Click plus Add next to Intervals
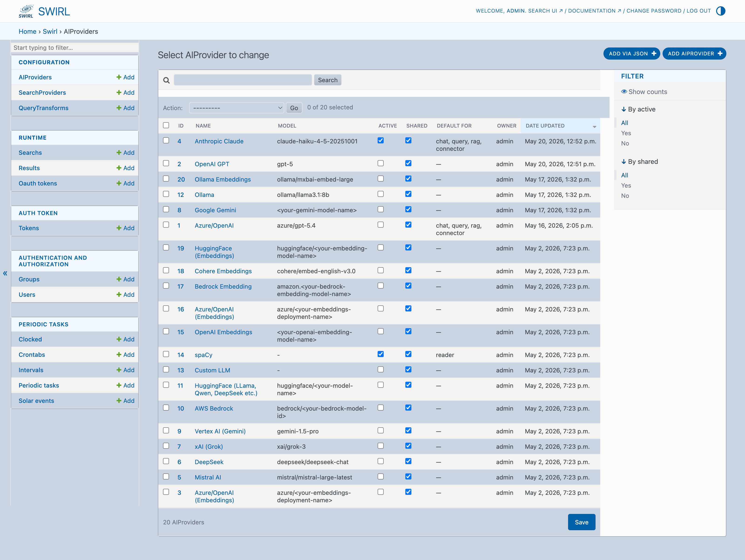The width and height of the screenshot is (745, 560). pyautogui.click(x=125, y=370)
